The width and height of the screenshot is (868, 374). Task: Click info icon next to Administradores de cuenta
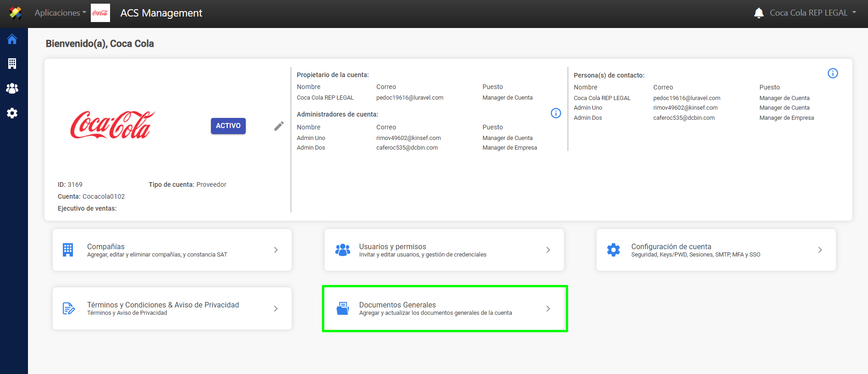click(x=556, y=113)
